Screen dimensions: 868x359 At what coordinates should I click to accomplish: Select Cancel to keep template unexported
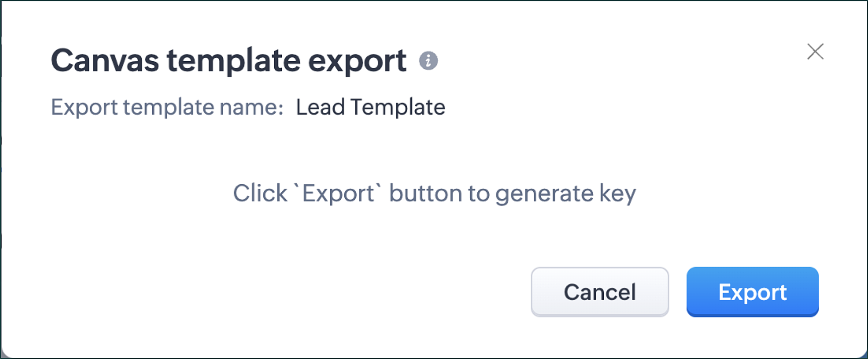coord(600,292)
